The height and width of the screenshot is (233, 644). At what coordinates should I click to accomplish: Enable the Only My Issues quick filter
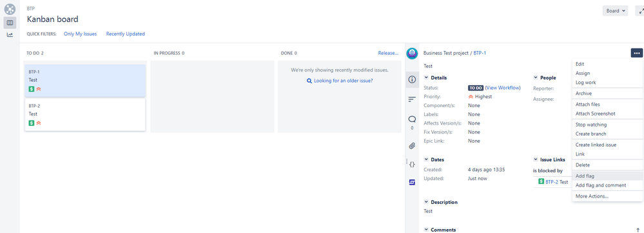coord(80,34)
